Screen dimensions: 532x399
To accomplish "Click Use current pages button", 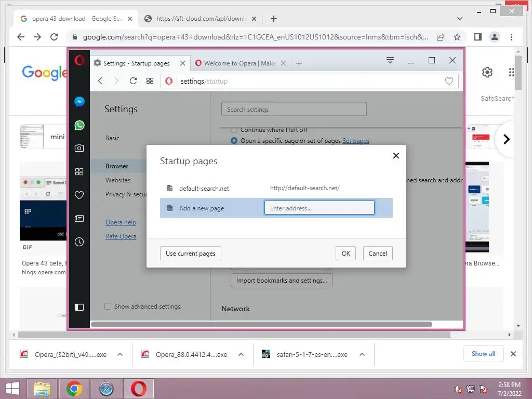I will tap(190, 254).
